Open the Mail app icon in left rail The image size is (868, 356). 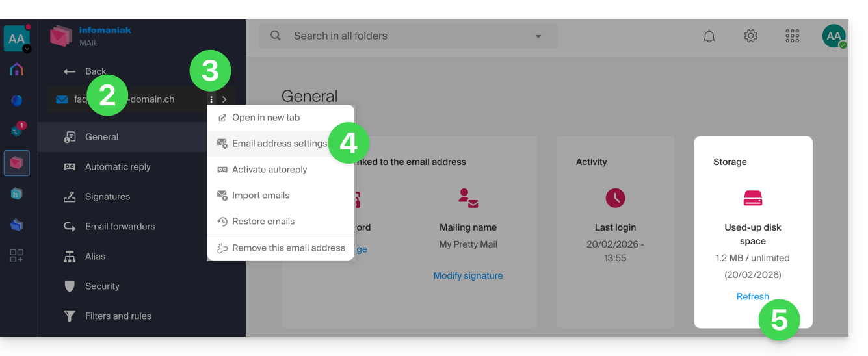(17, 163)
